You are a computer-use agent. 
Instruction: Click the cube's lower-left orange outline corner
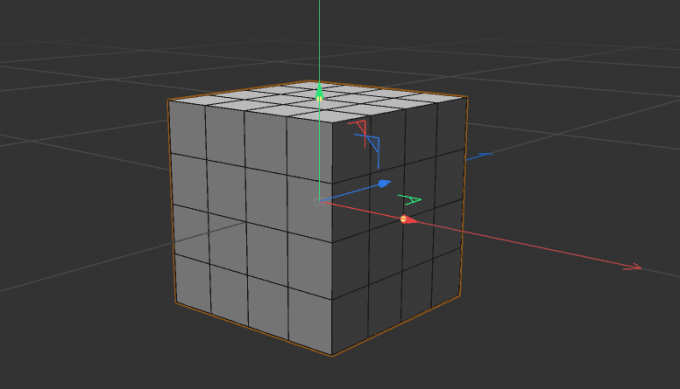pos(176,302)
